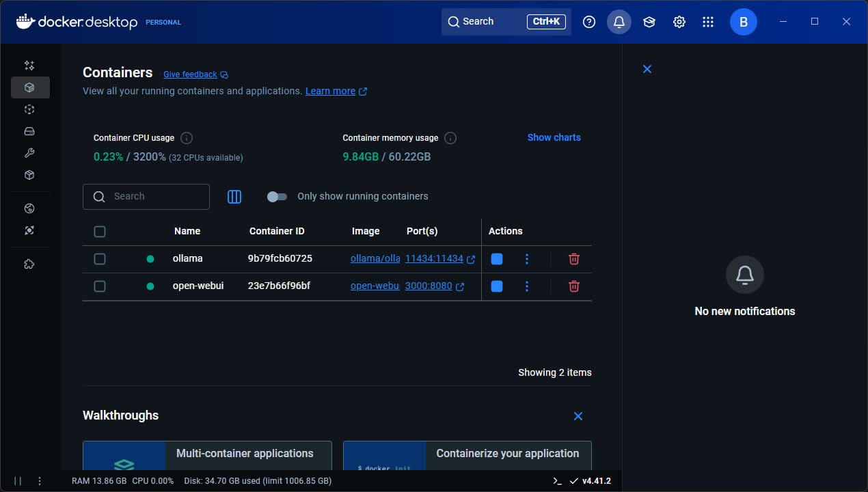Open more actions menu for ollama
The image size is (868, 492).
click(x=526, y=259)
